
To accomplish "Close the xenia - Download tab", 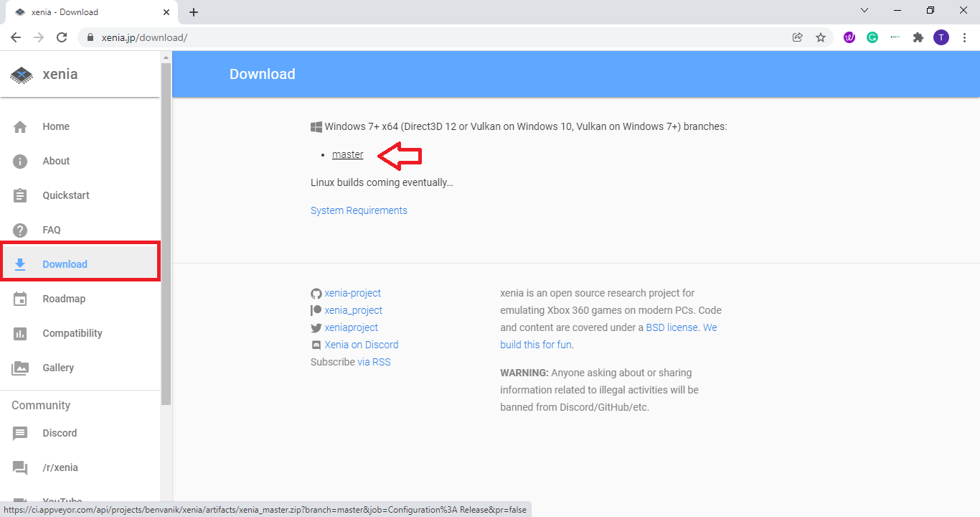I will [166, 12].
